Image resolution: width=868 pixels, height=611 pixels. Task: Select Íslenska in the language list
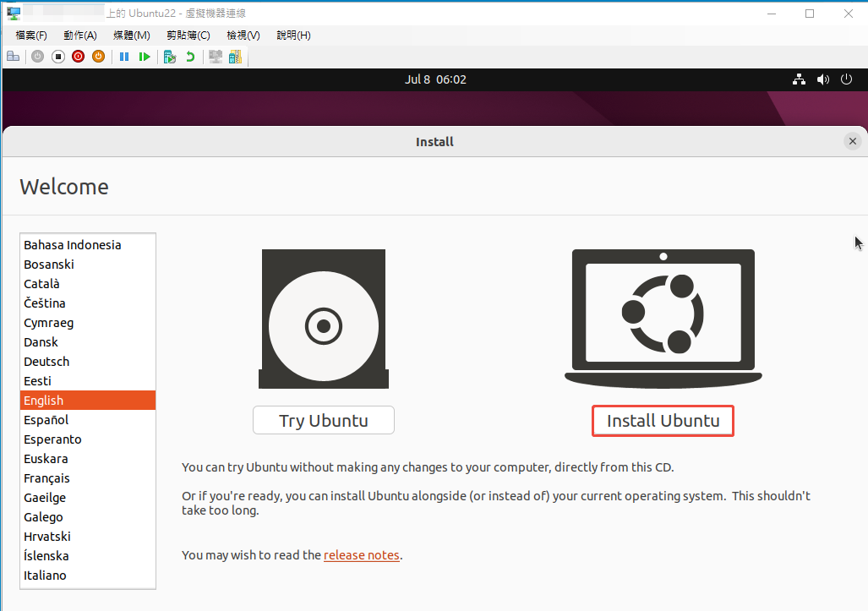pos(88,556)
